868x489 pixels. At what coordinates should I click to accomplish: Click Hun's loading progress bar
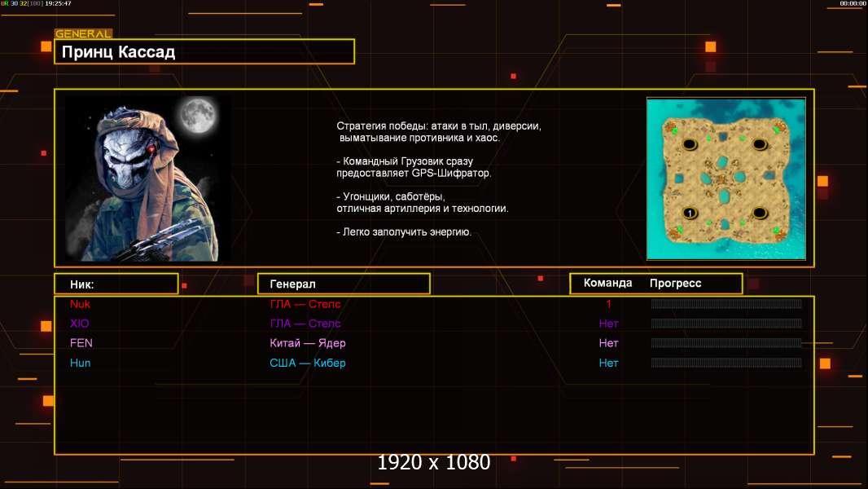726,363
